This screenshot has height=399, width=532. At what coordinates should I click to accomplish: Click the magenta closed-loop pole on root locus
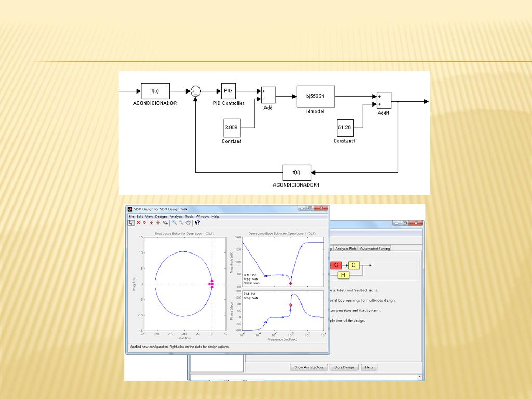click(x=211, y=284)
